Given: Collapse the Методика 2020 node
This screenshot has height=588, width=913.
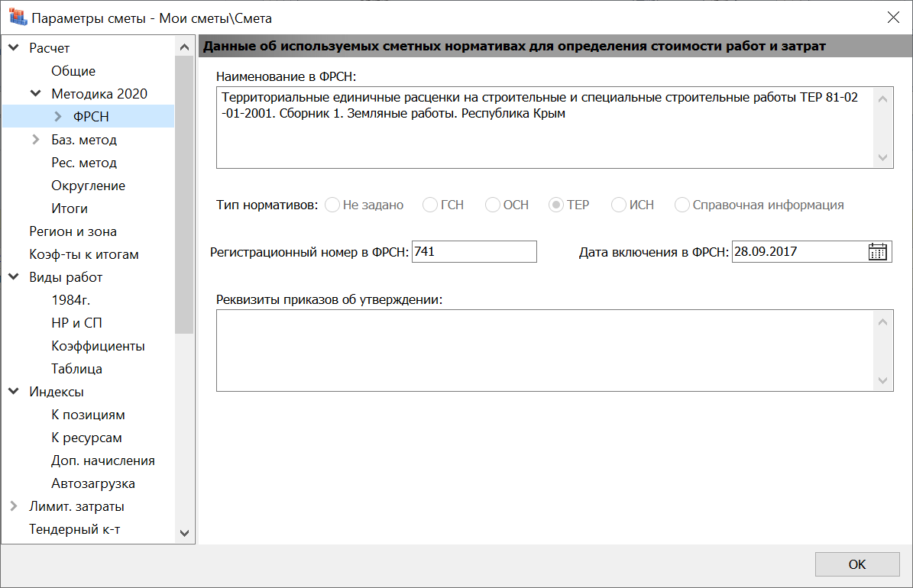Looking at the screenshot, I should click(x=35, y=94).
